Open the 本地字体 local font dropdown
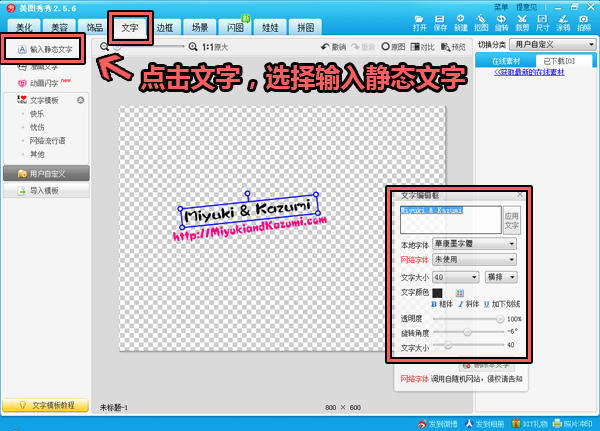Viewport: 600px width, 431px height. tap(474, 245)
